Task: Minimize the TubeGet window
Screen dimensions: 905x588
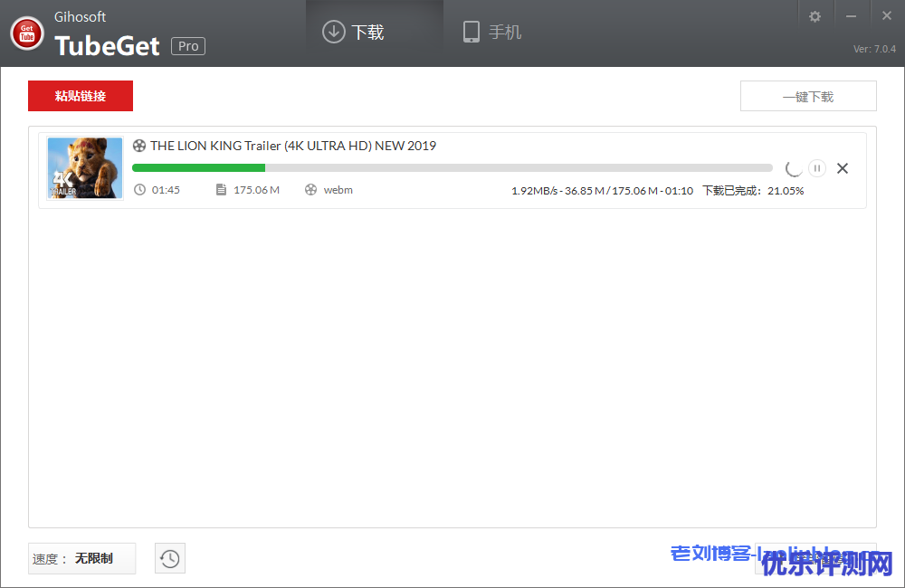Action: [851, 16]
